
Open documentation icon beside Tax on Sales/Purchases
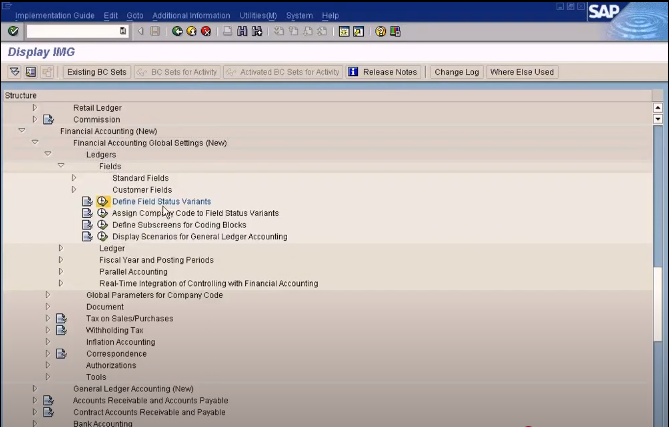click(61, 318)
